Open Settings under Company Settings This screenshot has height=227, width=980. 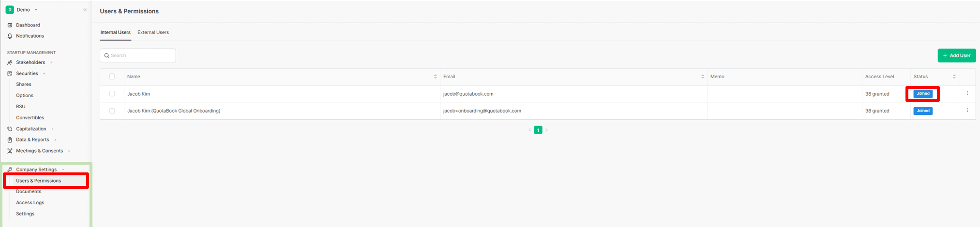[x=25, y=213]
